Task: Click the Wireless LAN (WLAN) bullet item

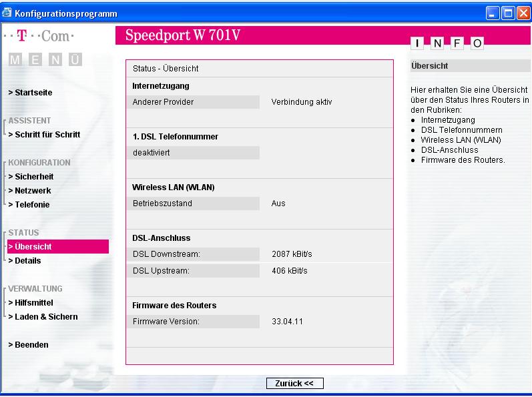Action: (x=461, y=140)
